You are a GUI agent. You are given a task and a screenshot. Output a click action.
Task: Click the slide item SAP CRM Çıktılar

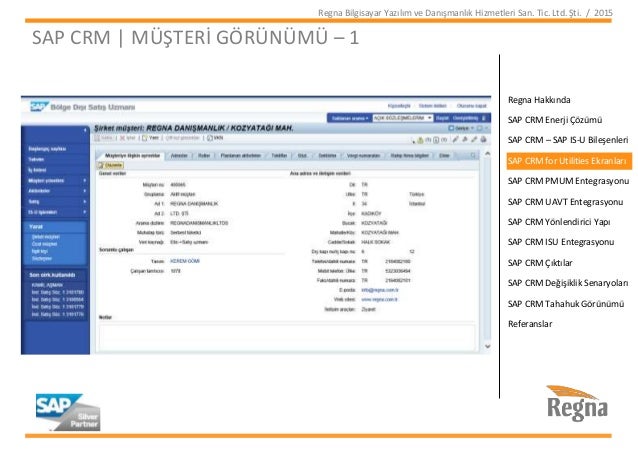[540, 263]
